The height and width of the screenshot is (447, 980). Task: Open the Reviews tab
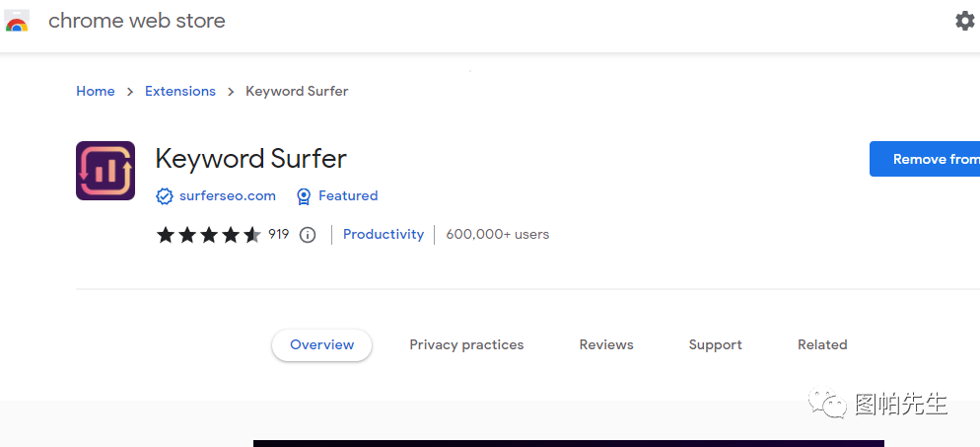[x=606, y=345]
